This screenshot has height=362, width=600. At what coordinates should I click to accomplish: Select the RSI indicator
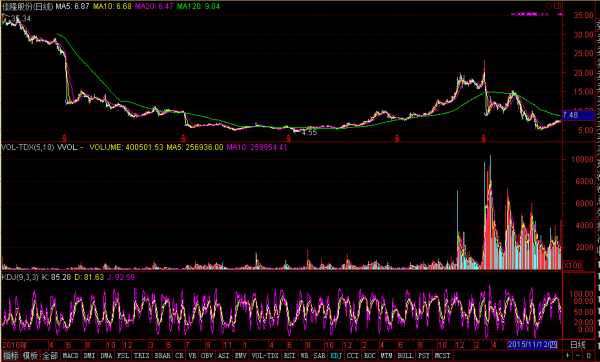coord(289,356)
